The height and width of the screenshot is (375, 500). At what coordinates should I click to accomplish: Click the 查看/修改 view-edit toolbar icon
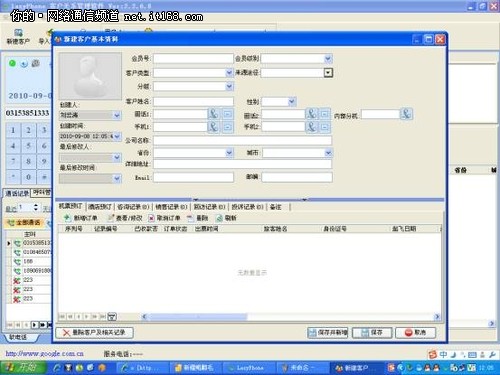point(111,218)
